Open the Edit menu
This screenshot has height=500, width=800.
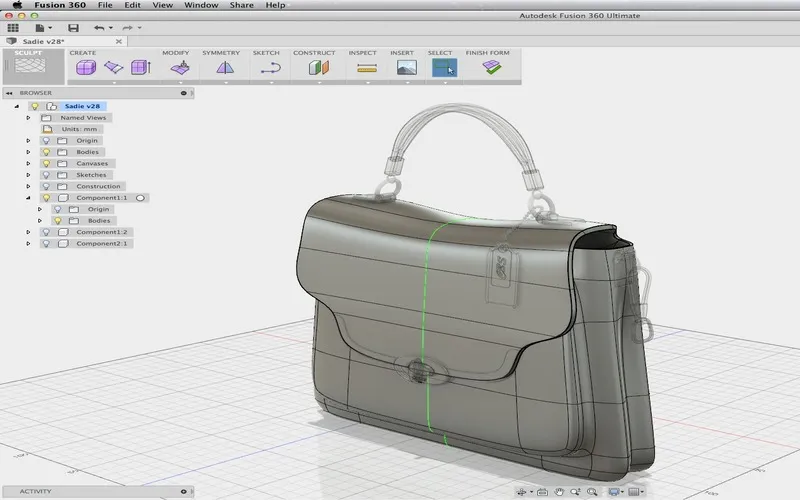click(x=132, y=5)
